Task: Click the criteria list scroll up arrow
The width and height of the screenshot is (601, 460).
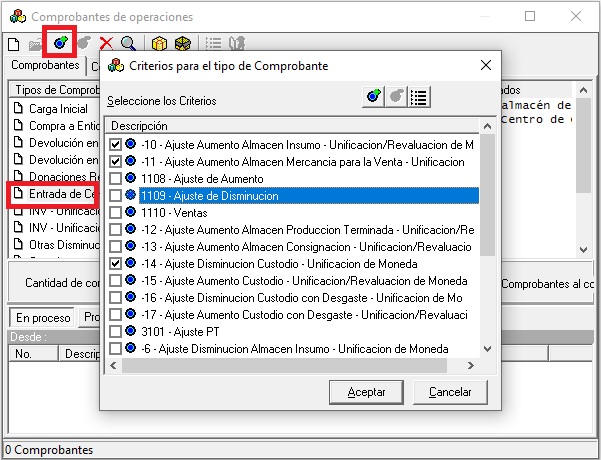Action: [x=487, y=126]
